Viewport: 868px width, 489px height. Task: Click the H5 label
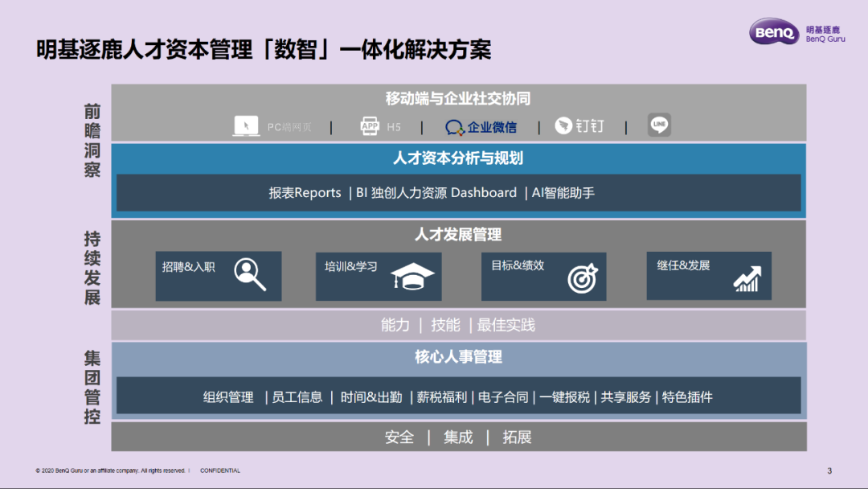tap(394, 127)
